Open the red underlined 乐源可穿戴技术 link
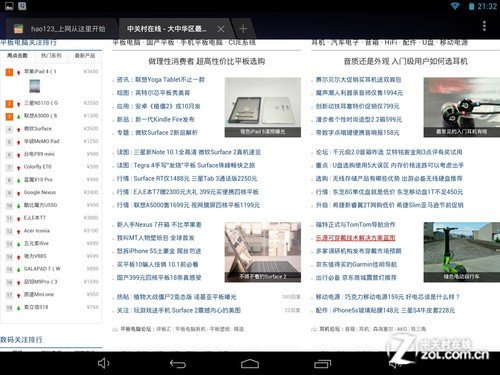The height and width of the screenshot is (375, 500). pyautogui.click(x=355, y=238)
